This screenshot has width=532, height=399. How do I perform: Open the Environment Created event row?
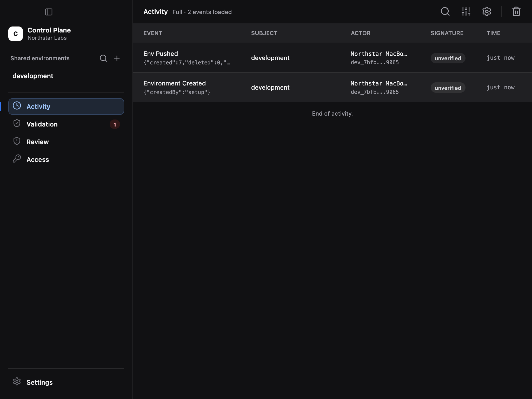click(332, 87)
